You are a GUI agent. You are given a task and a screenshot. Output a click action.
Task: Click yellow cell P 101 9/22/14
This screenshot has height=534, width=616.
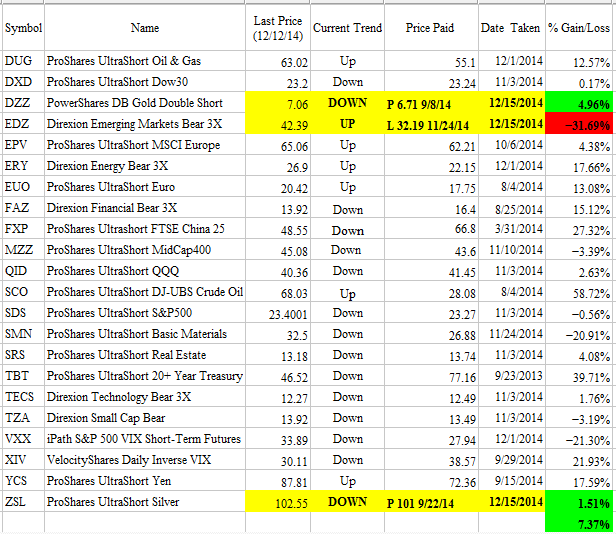tap(431, 502)
